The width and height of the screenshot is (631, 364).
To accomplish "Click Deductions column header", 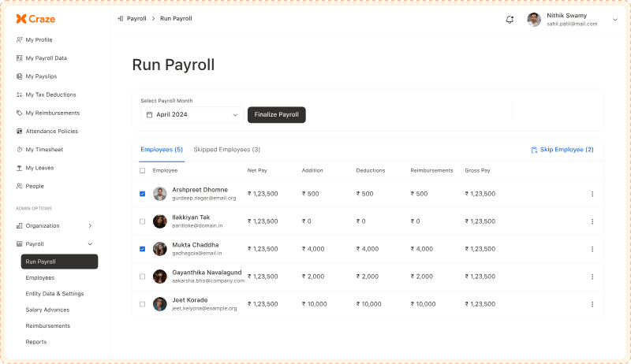I will click(x=371, y=170).
